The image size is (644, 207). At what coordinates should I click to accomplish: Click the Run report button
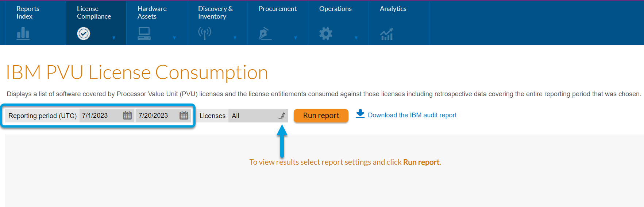(321, 116)
